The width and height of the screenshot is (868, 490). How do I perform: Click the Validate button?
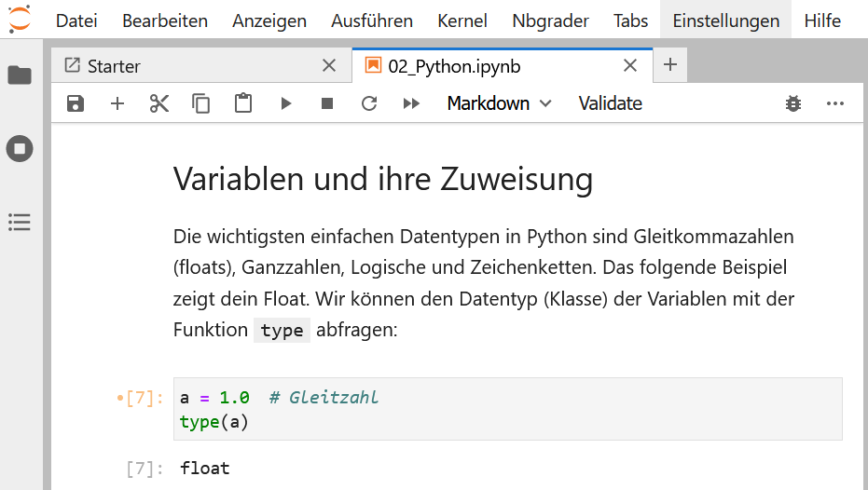pos(610,103)
